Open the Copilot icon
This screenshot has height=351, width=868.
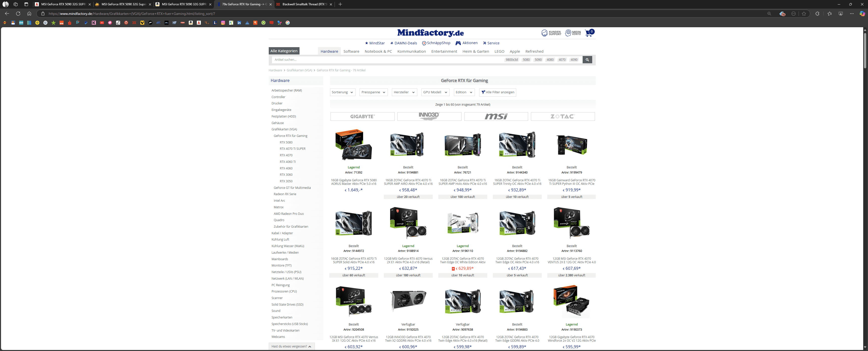point(862,13)
